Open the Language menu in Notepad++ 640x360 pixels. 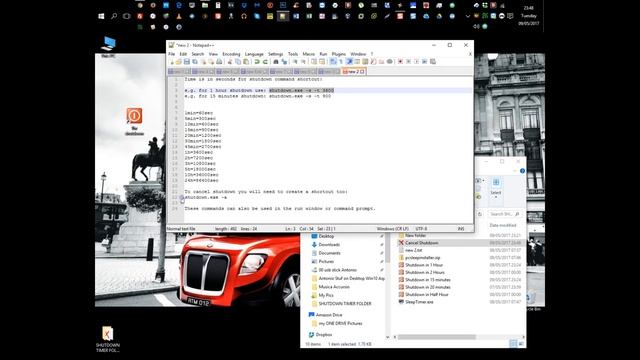point(254,54)
